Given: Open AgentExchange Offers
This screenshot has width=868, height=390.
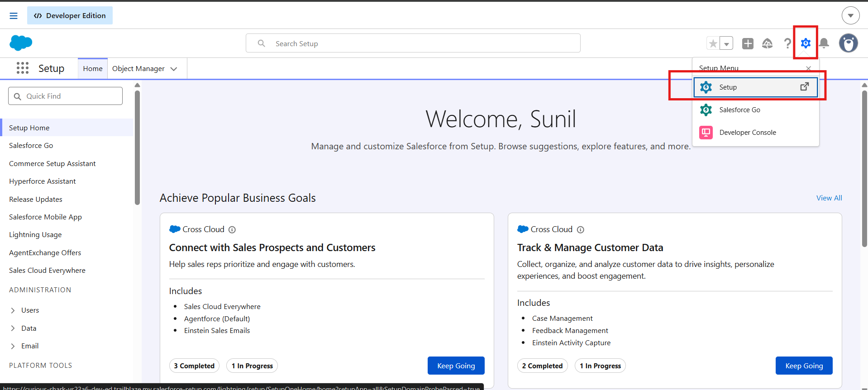Looking at the screenshot, I should click(x=45, y=253).
